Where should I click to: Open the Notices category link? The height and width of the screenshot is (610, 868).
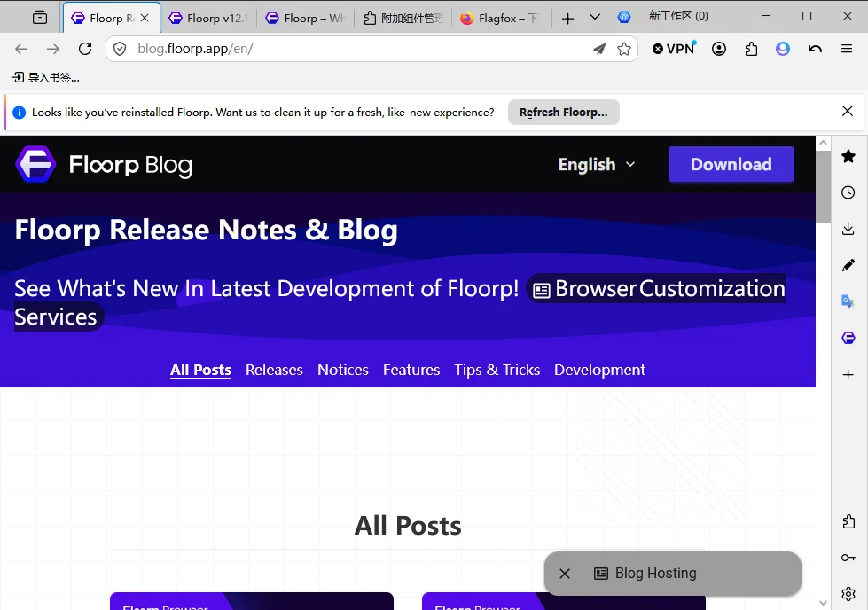(x=342, y=370)
